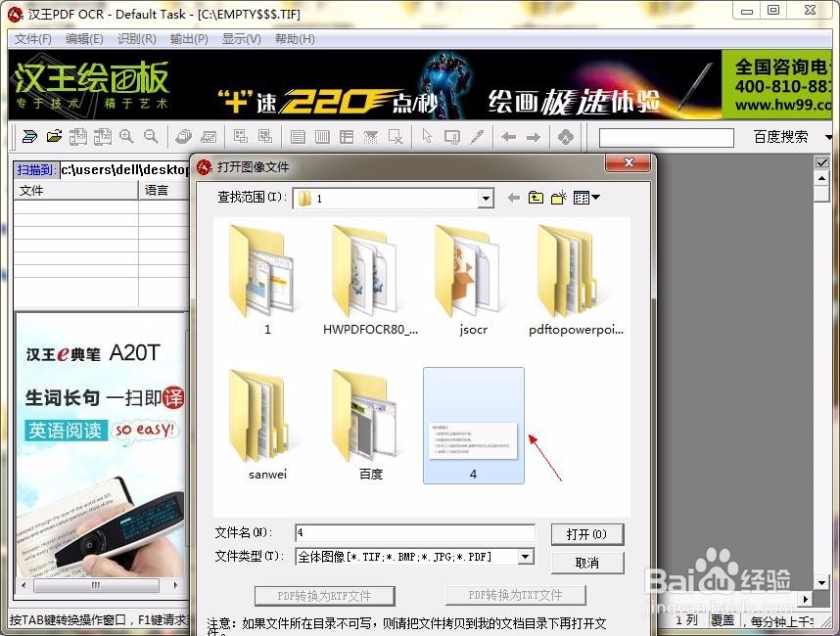840x636 pixels.
Task: Click the horizontal scrollbar under the ad panel
Action: 100,585
